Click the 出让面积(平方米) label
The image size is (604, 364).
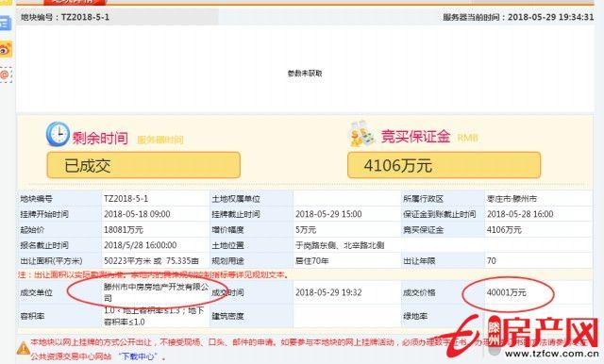pyautogui.click(x=51, y=261)
